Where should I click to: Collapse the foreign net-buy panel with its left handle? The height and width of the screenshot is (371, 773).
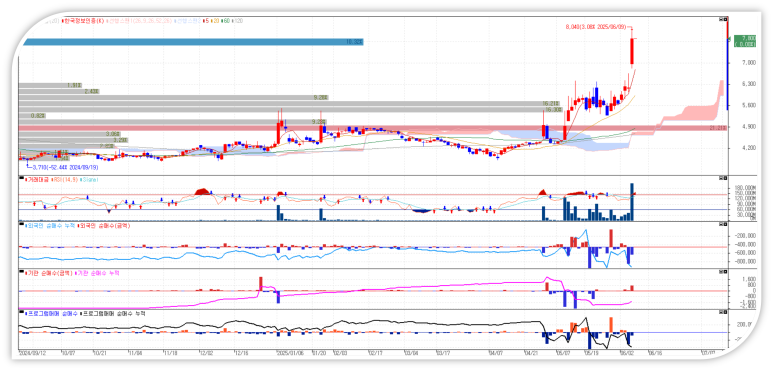tap(21, 225)
